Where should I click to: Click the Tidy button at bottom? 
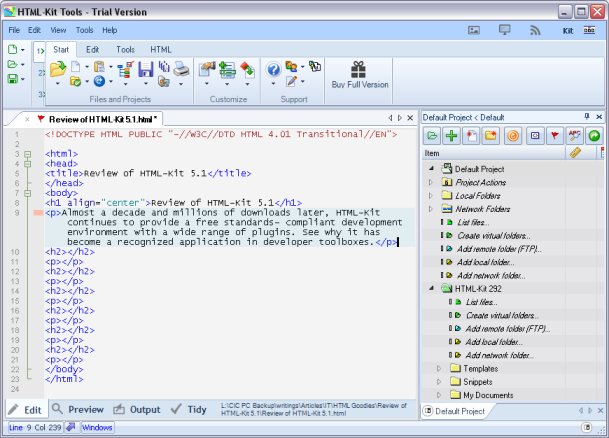[x=188, y=409]
